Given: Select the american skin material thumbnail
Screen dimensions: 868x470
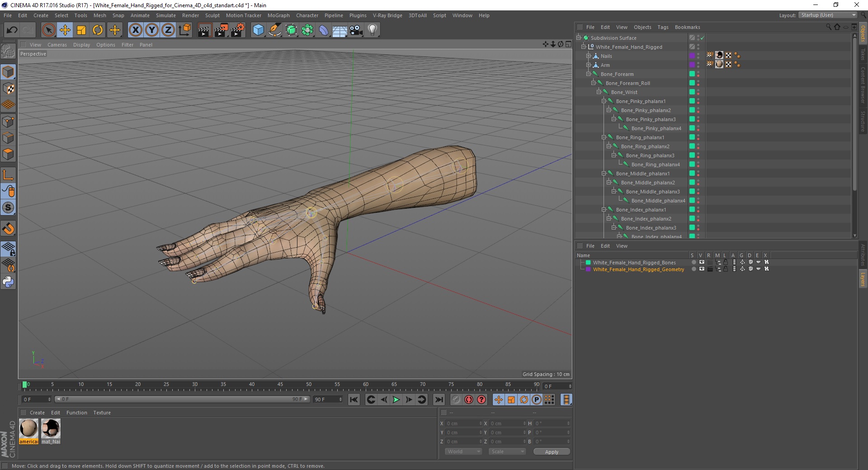Looking at the screenshot, I should click(28, 428).
